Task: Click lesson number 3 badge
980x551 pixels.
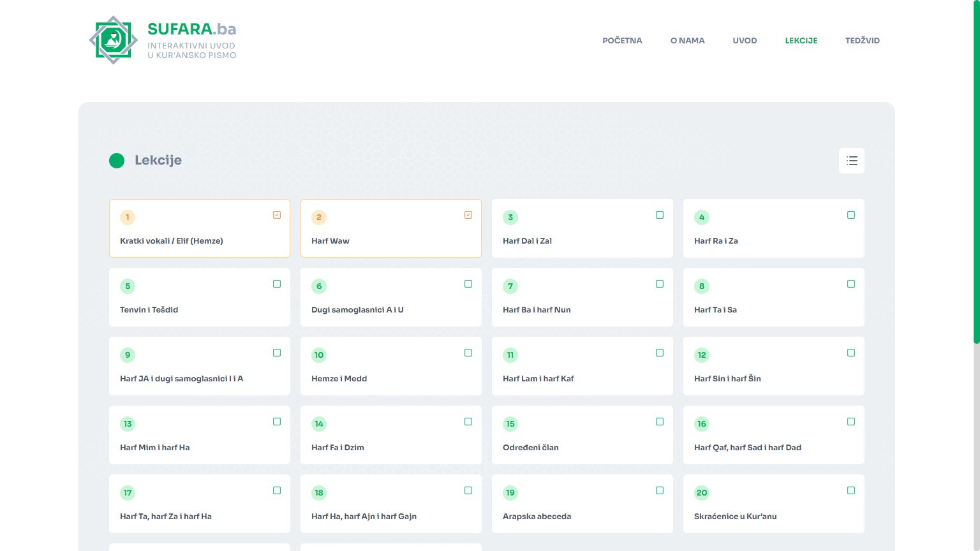Action: 510,217
